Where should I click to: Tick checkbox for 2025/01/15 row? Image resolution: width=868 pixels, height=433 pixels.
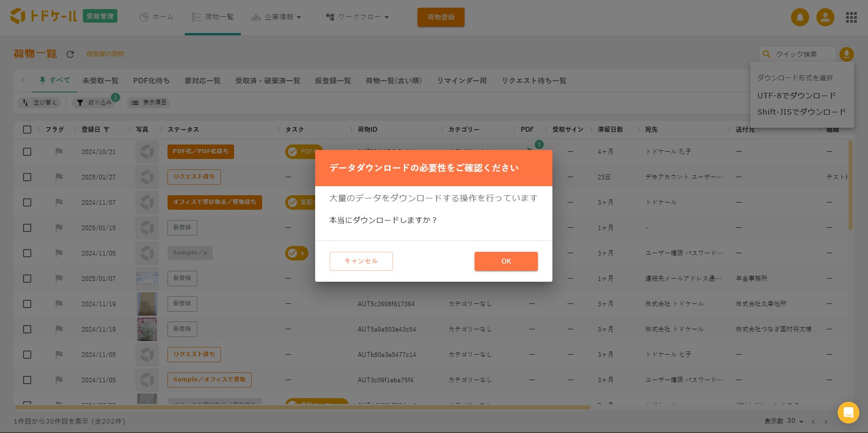tap(27, 228)
